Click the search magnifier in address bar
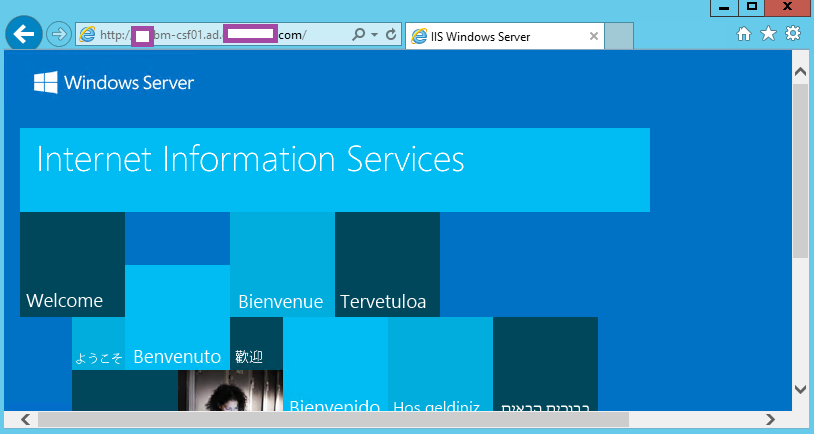The width and height of the screenshot is (814, 434). [x=358, y=35]
